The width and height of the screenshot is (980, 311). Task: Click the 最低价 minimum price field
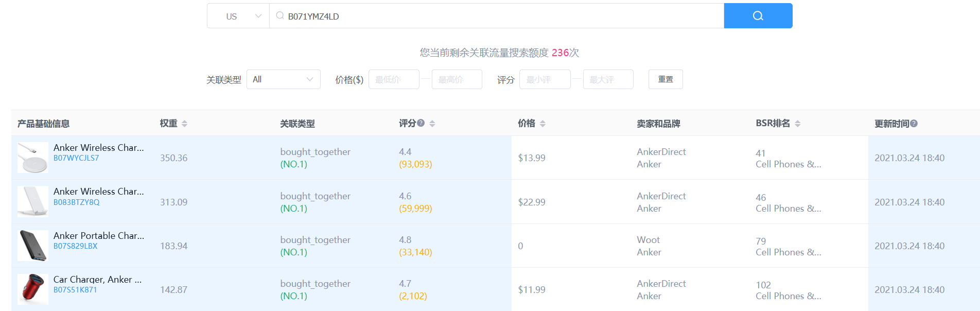tap(393, 79)
